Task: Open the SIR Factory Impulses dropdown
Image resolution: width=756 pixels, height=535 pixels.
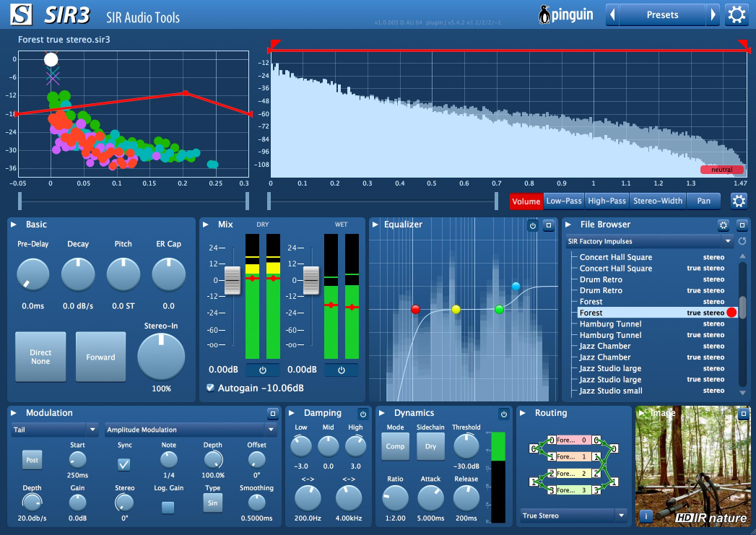Action: tap(649, 241)
